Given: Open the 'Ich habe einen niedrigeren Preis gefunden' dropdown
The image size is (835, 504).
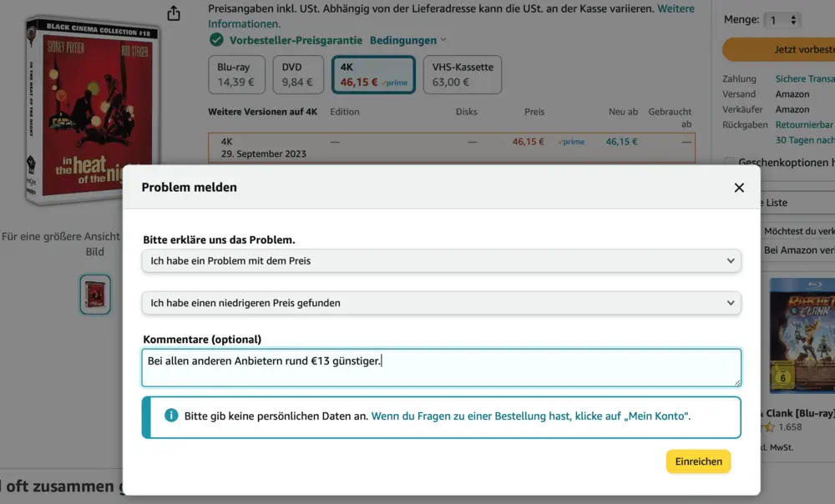Looking at the screenshot, I should point(442,303).
